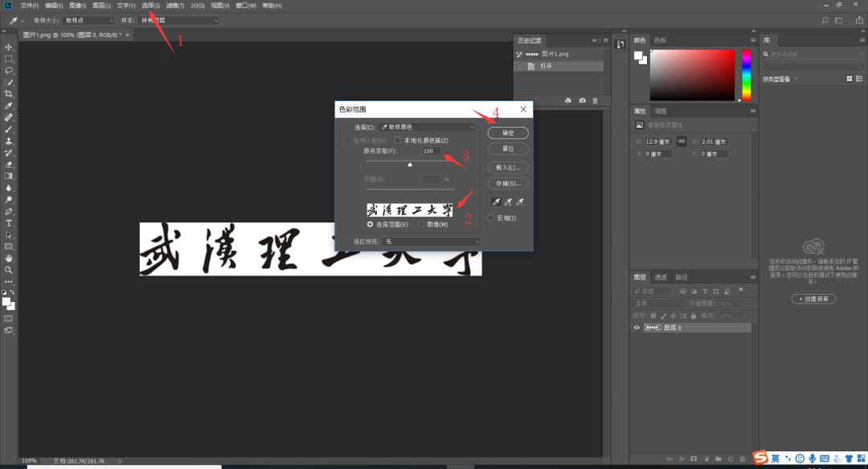Open the 文件(F) menu
The height and width of the screenshot is (469, 868).
tap(30, 6)
